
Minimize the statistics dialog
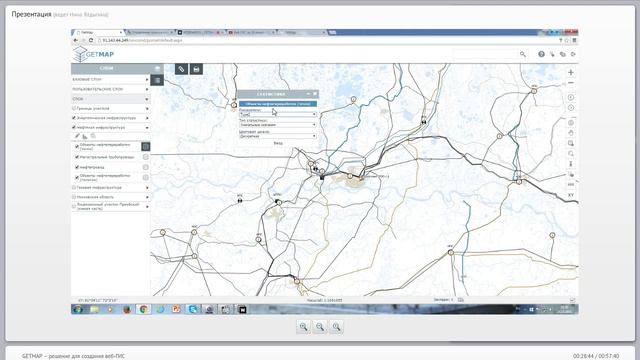[308, 94]
